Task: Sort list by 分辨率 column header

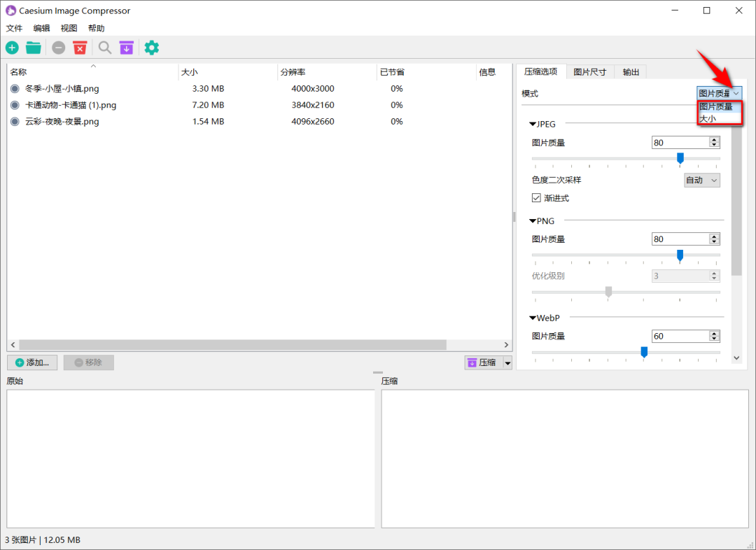Action: point(327,72)
